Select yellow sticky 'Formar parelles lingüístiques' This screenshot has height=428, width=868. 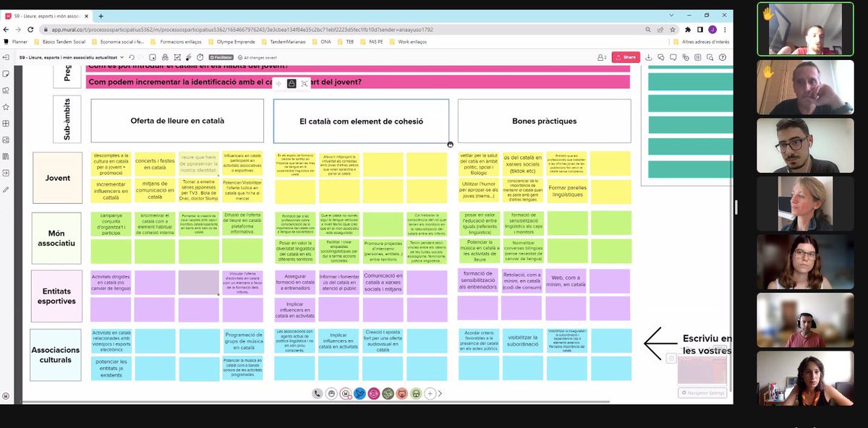pos(566,192)
